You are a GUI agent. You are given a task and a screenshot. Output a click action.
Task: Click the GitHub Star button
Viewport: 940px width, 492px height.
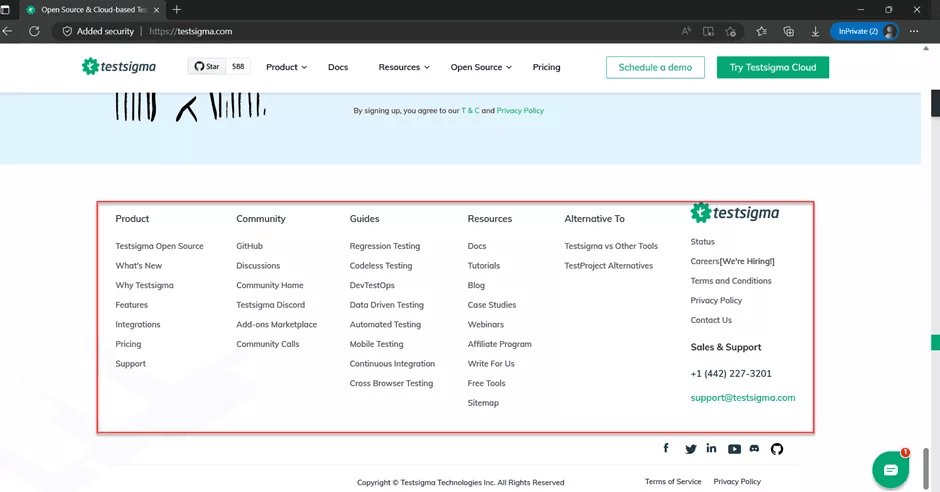pos(207,67)
